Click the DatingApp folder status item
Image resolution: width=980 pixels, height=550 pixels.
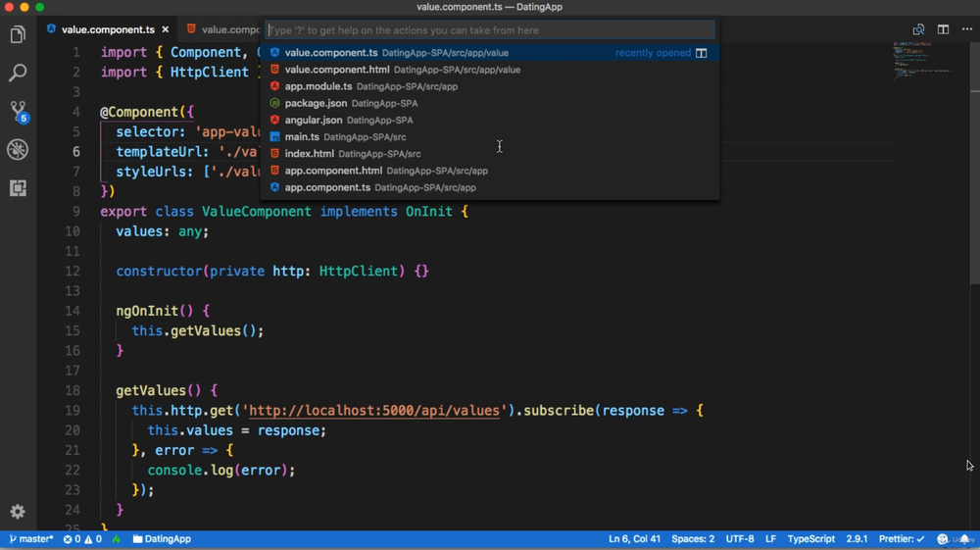tap(162, 539)
